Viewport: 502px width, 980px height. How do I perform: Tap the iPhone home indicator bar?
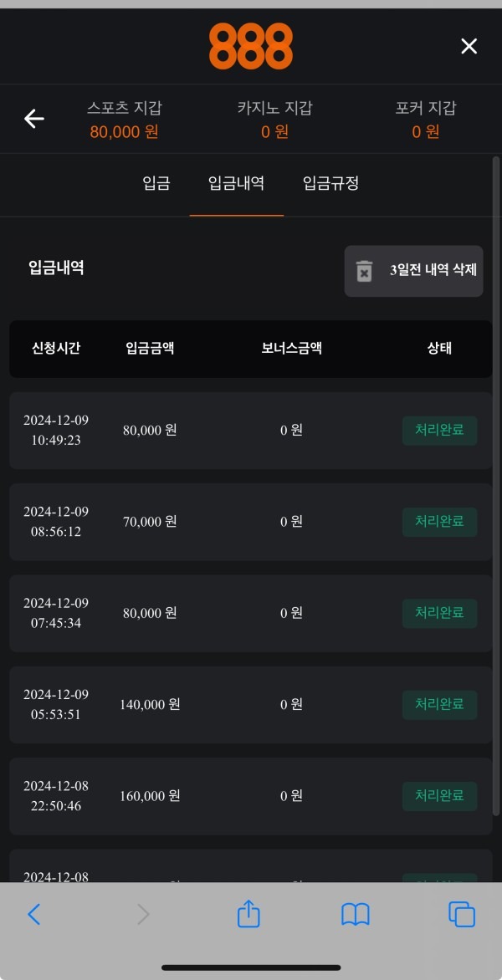tap(250, 967)
